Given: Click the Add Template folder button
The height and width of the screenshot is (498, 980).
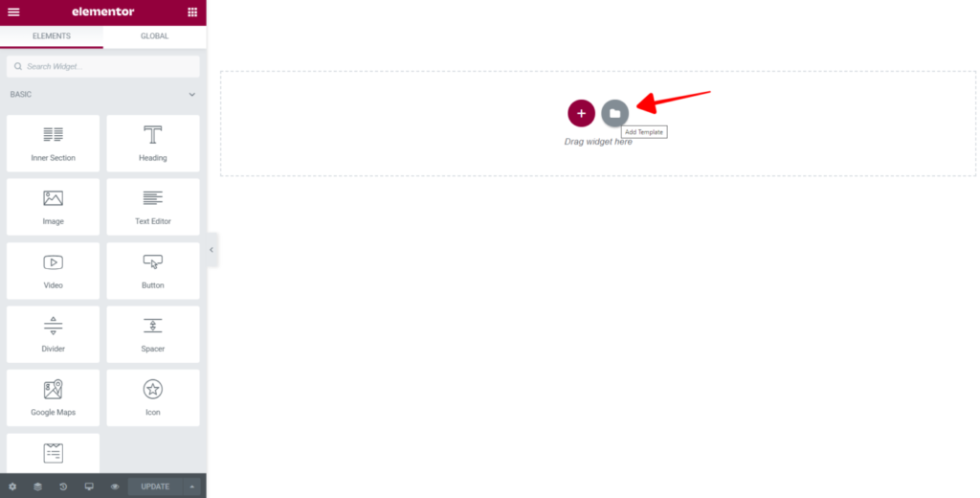Looking at the screenshot, I should [x=615, y=113].
